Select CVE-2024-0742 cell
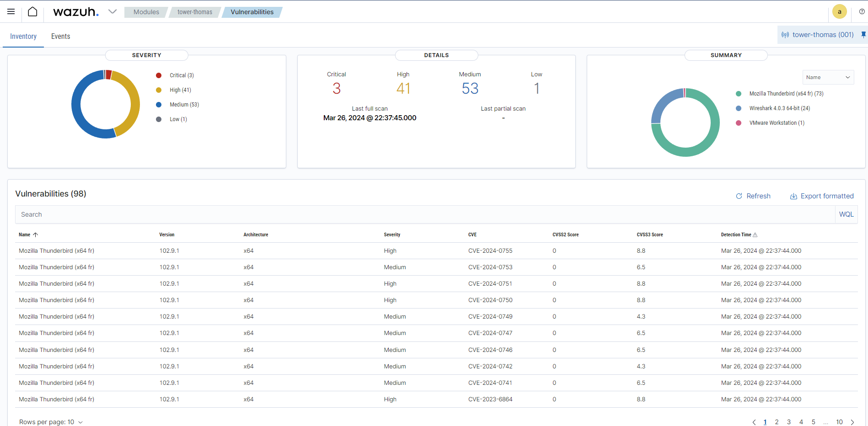Image resolution: width=868 pixels, height=426 pixels. 490,367
